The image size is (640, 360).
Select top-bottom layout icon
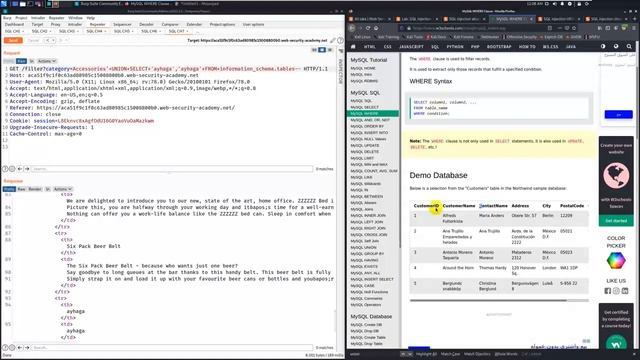point(322,50)
